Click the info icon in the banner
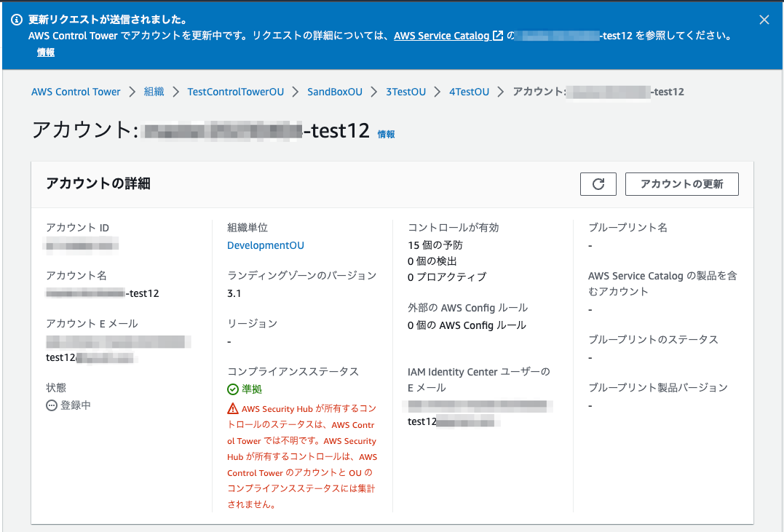This screenshot has height=532, width=784. tap(17, 20)
